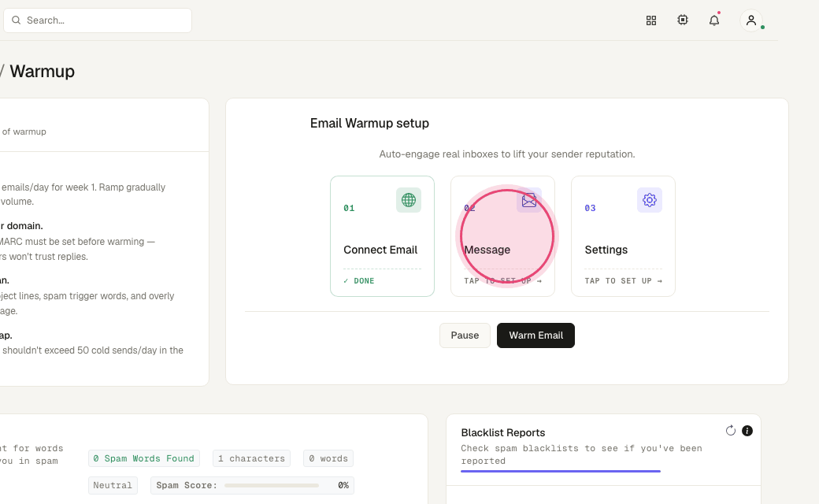Open the apps grid icon
Viewport: 819px width, 504px height.
point(650,20)
